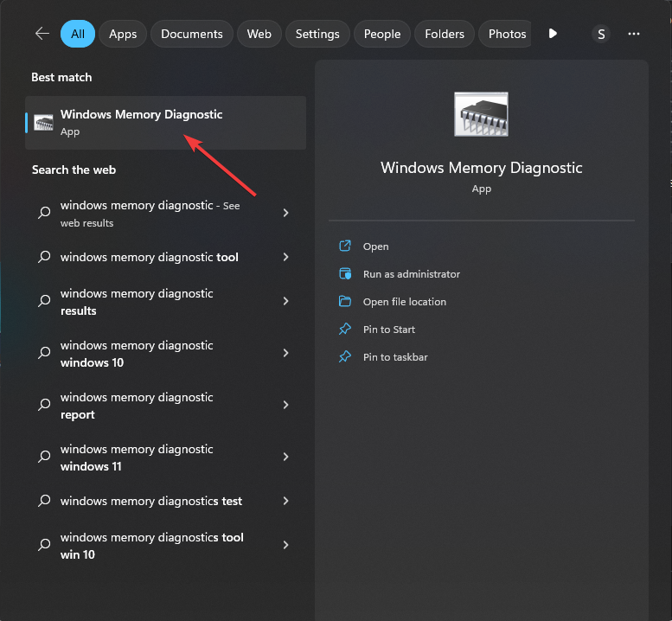
Task: Switch to the Apps filter tab
Action: (123, 34)
